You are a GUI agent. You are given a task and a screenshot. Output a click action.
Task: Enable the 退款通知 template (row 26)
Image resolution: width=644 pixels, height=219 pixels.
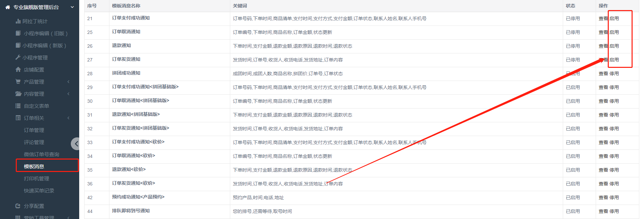614,46
